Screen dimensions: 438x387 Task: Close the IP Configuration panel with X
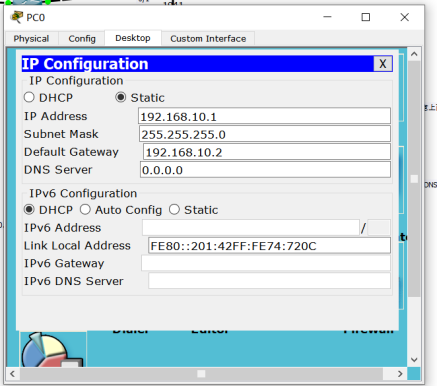[383, 64]
